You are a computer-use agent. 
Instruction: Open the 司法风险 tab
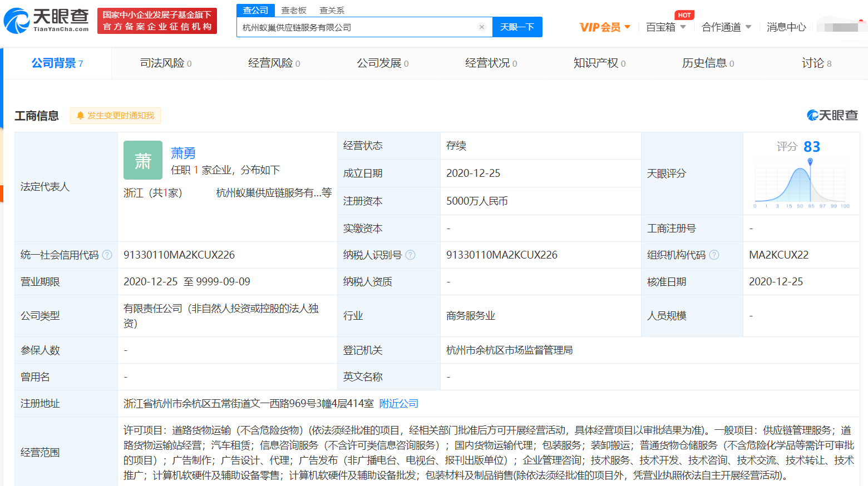tap(166, 63)
